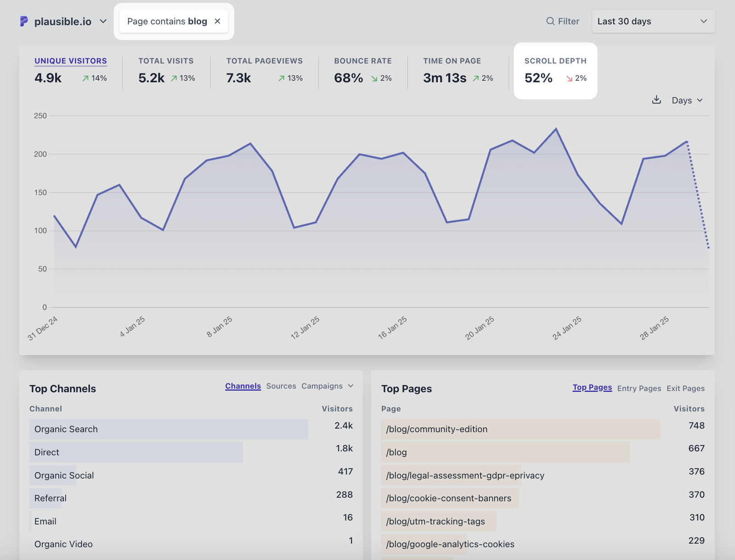Download the chart data
The height and width of the screenshot is (560, 735).
coord(657,100)
